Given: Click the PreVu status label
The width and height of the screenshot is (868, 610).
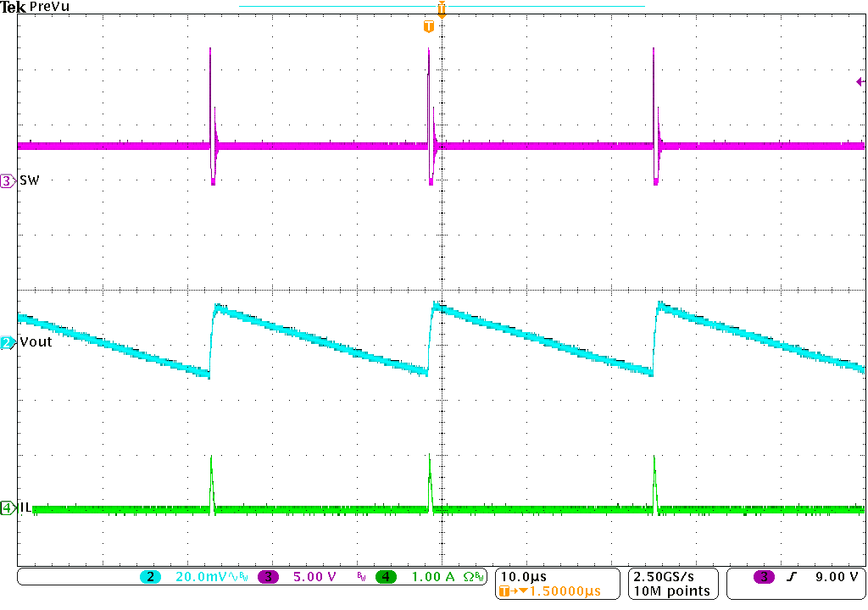Looking at the screenshot, I should click(x=49, y=7).
